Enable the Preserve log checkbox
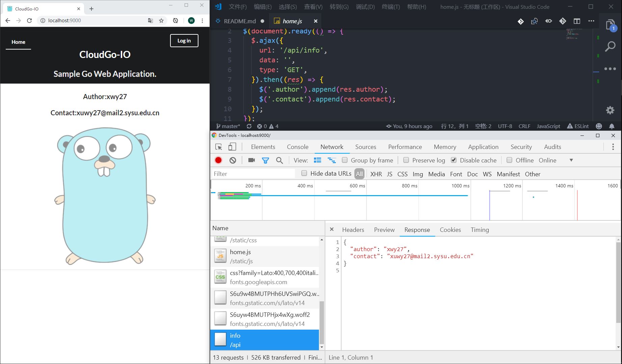 click(x=406, y=160)
